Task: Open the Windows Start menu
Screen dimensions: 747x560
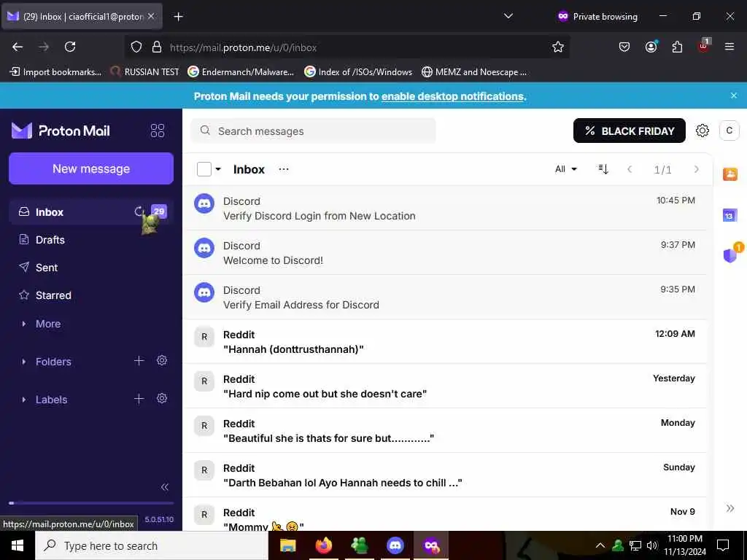Action: point(18,545)
